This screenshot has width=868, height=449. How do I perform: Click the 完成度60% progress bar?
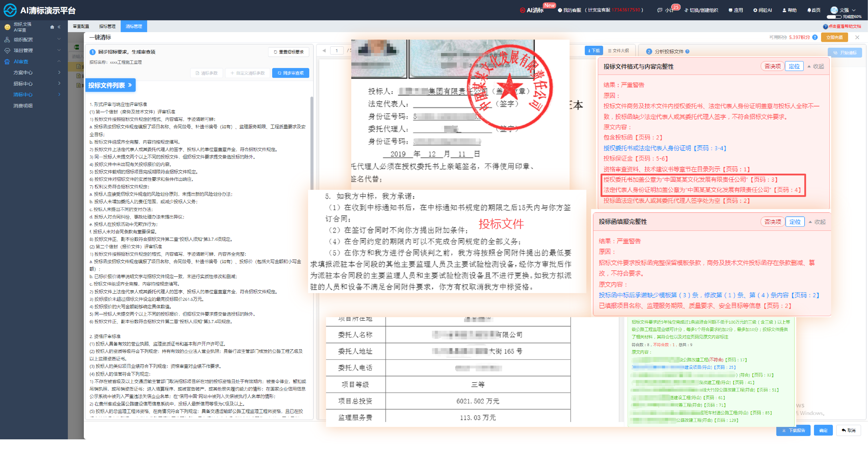coord(834,17)
